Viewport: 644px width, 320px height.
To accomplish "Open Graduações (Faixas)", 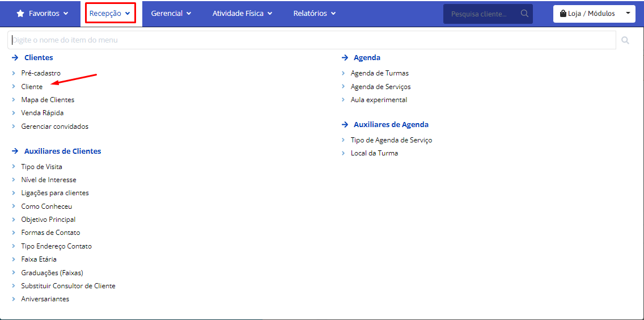I will coord(52,273).
